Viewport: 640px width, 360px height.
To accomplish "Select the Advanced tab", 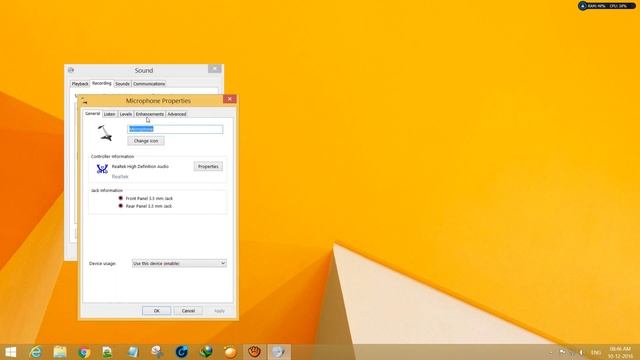I will pyautogui.click(x=177, y=114).
